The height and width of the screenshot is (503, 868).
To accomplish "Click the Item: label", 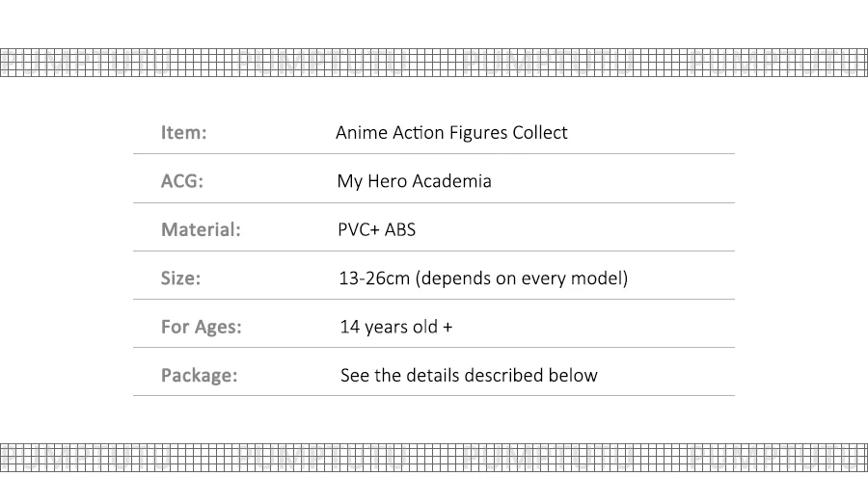I will pyautogui.click(x=183, y=133).
